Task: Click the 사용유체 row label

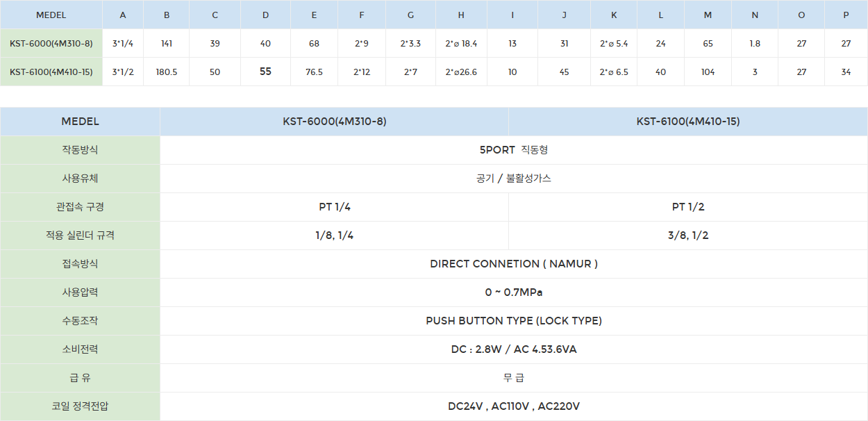Action: point(80,179)
